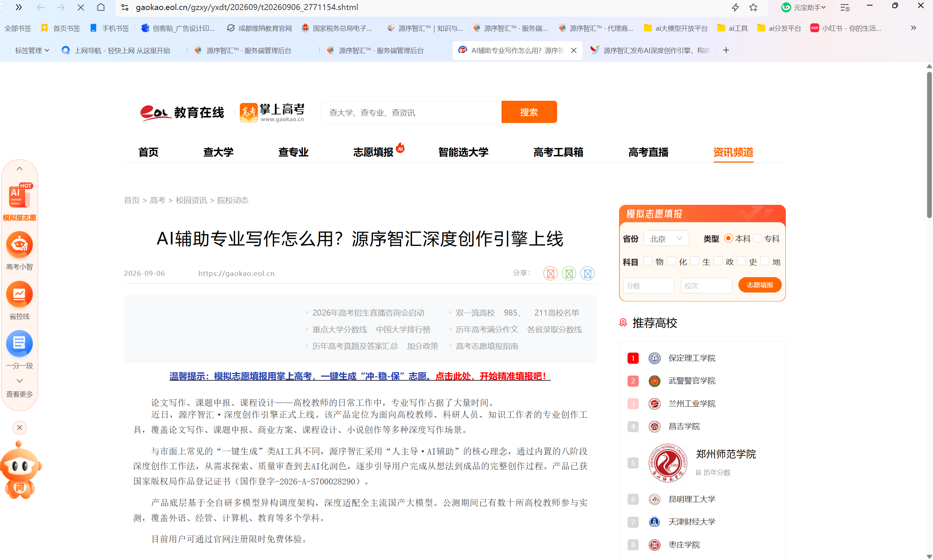Check the 物 subject checkbox
The width and height of the screenshot is (933, 560).
pyautogui.click(x=648, y=261)
